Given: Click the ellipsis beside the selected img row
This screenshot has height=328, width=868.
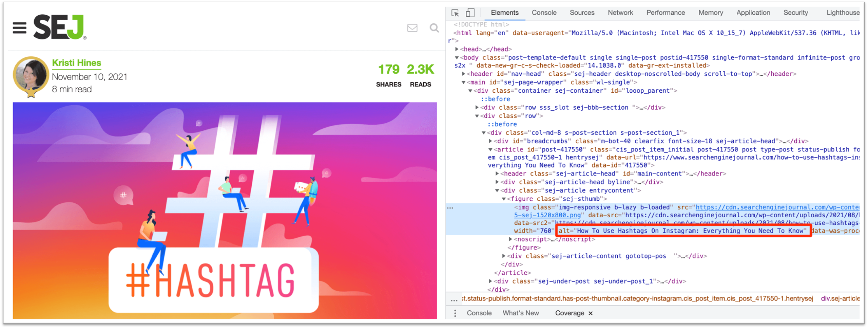Looking at the screenshot, I should click(450, 208).
